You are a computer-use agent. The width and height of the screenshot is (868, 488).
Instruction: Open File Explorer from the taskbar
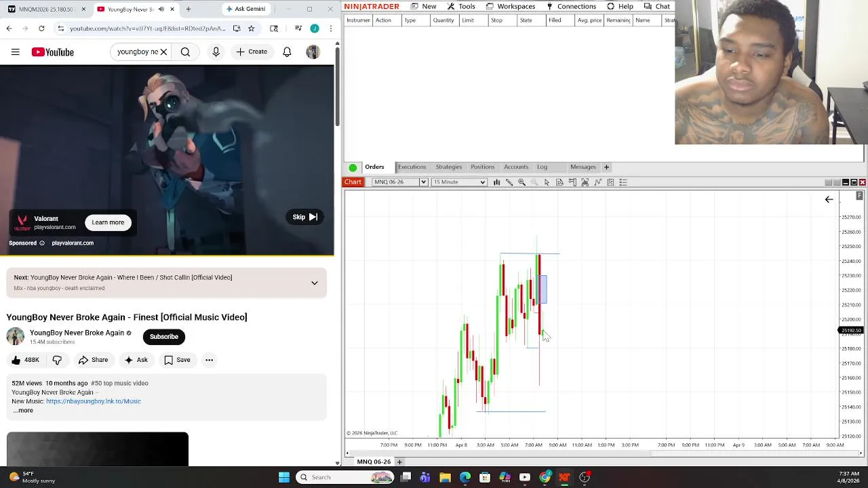pyautogui.click(x=446, y=477)
